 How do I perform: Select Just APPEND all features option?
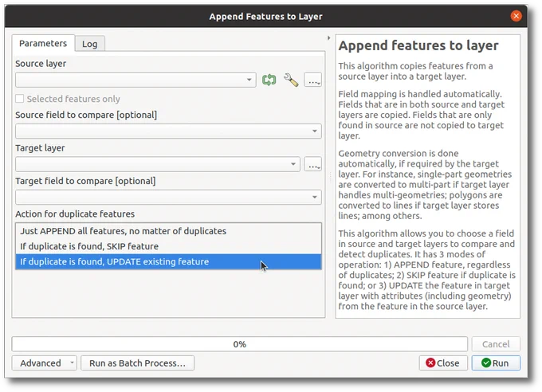(168, 231)
